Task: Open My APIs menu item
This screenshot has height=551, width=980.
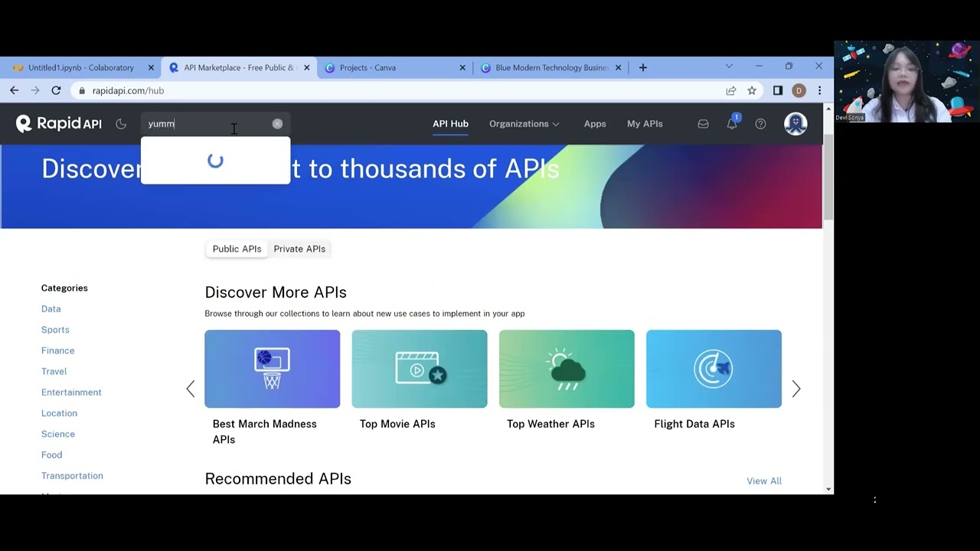Action: tap(645, 124)
